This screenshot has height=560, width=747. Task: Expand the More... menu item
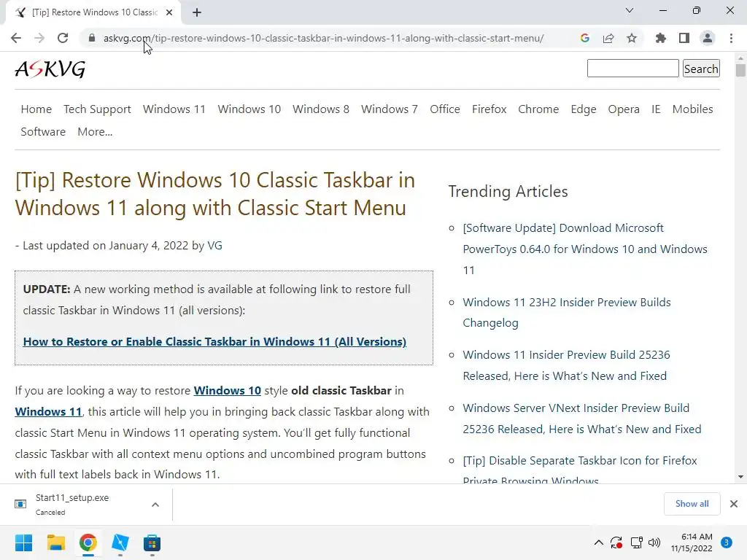pos(95,132)
